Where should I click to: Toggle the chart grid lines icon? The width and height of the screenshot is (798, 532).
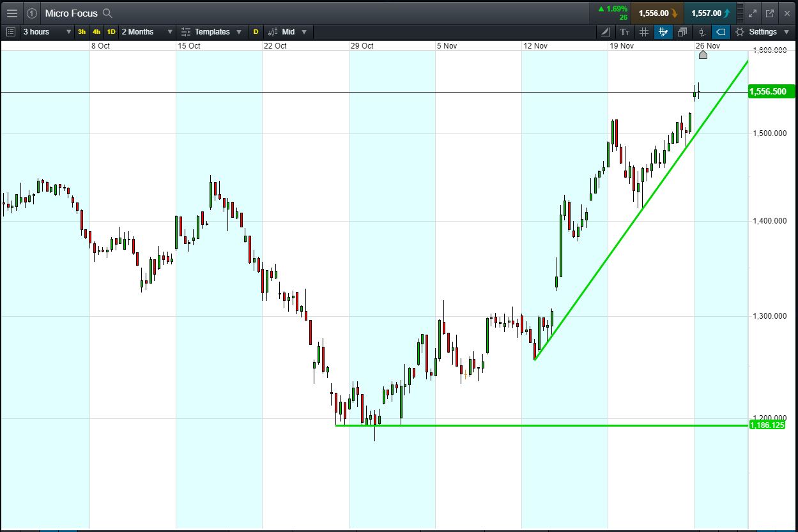click(644, 32)
